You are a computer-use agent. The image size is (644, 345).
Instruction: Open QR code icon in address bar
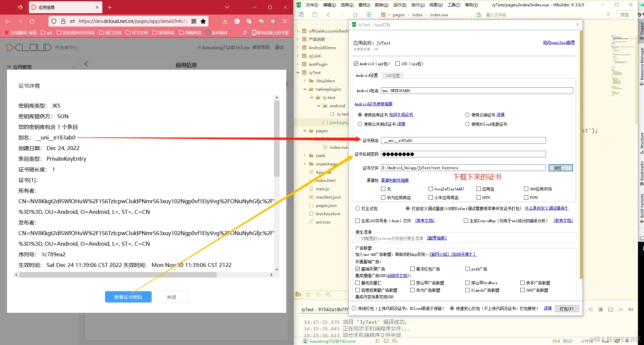(x=194, y=21)
